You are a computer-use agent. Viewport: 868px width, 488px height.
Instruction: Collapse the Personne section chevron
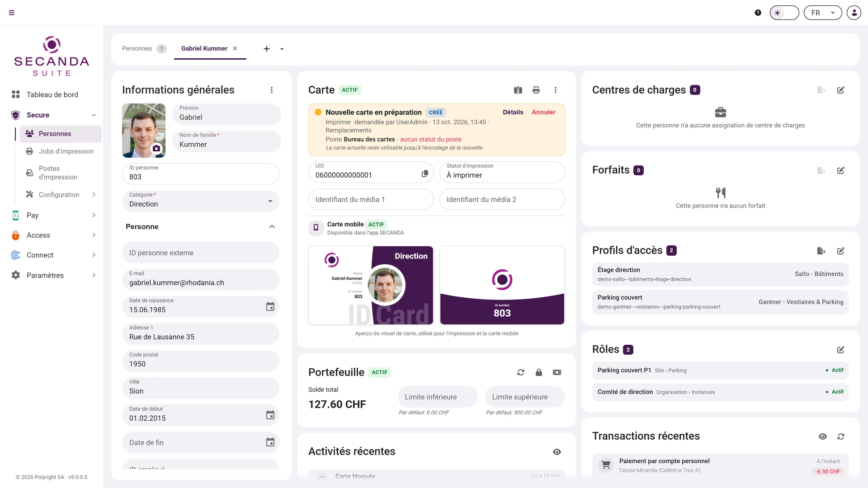pos(272,226)
